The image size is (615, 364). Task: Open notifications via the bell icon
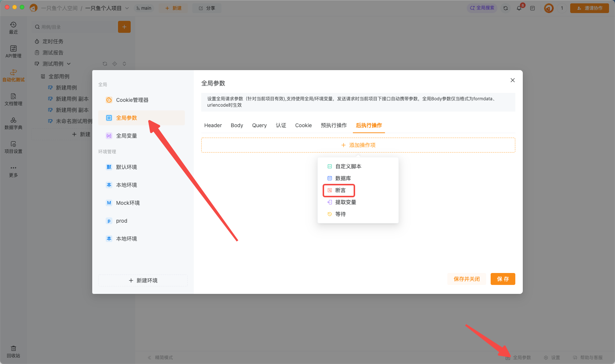[x=519, y=7]
